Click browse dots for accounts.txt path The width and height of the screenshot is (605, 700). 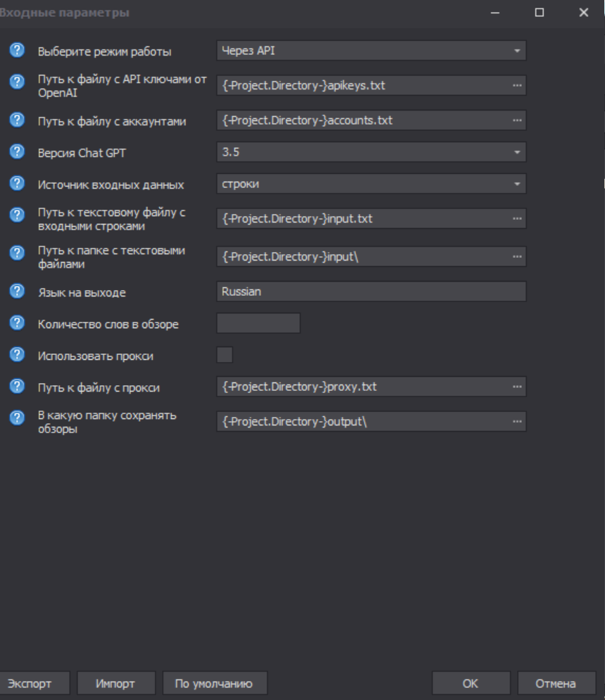(518, 120)
